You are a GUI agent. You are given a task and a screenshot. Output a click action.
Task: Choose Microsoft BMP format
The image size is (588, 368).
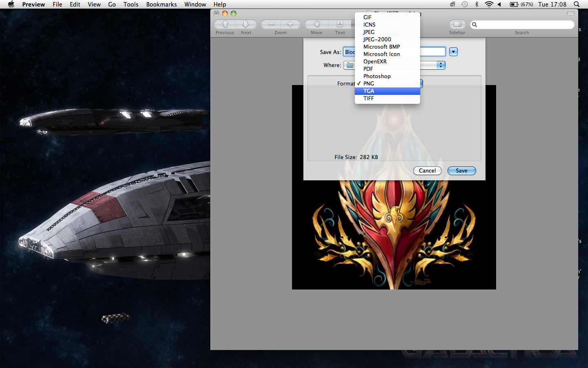click(388, 47)
